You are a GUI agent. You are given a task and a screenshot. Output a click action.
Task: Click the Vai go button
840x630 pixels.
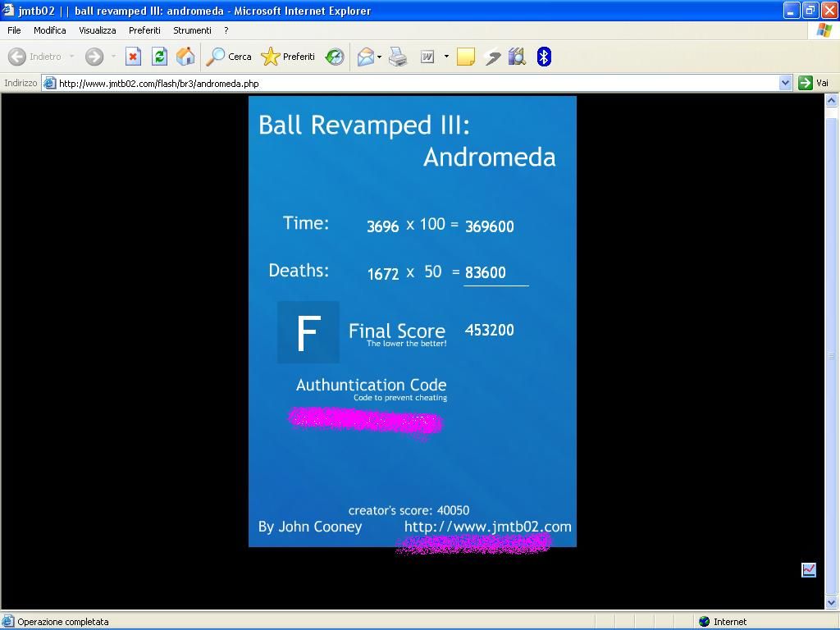click(815, 83)
